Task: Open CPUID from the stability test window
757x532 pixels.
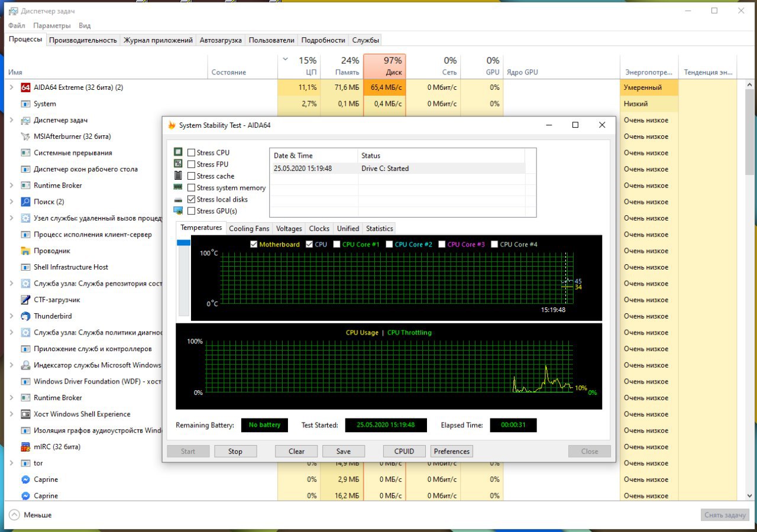Action: [x=405, y=452]
